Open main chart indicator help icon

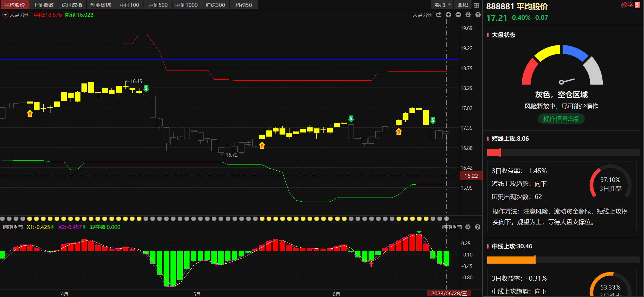pyautogui.click(x=478, y=15)
